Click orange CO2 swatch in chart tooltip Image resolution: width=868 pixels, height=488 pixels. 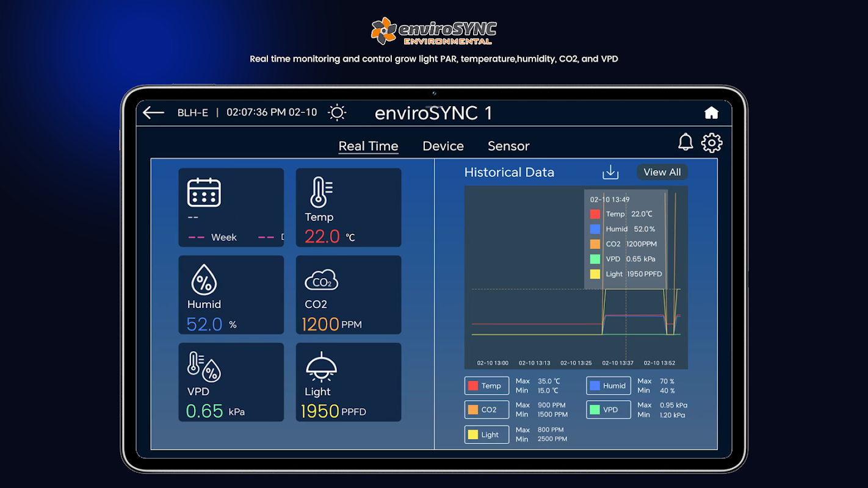[595, 244]
